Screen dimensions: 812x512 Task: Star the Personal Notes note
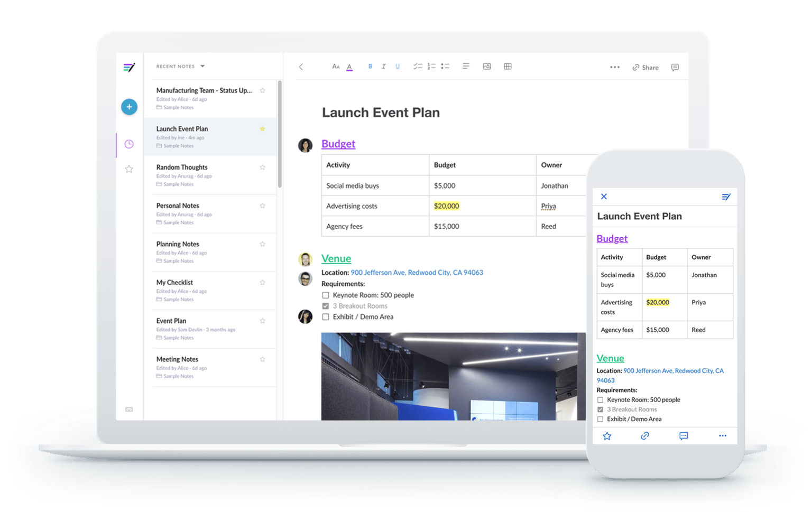pos(262,206)
